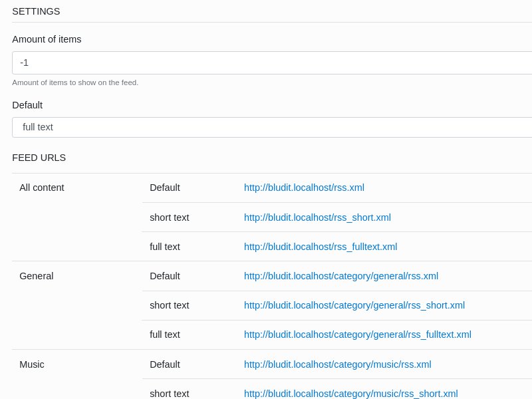Image resolution: width=532 pixels, height=399 pixels.
Task: Click the General category row label
Action: pos(37,276)
